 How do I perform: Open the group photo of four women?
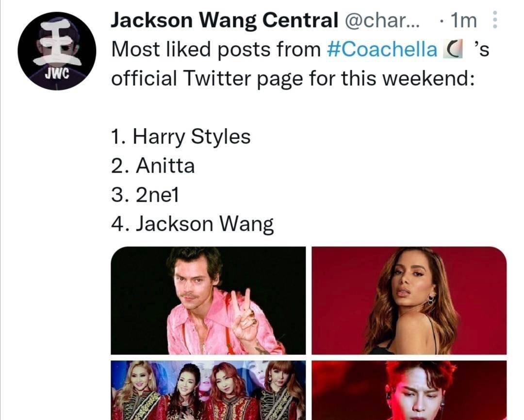208,390
